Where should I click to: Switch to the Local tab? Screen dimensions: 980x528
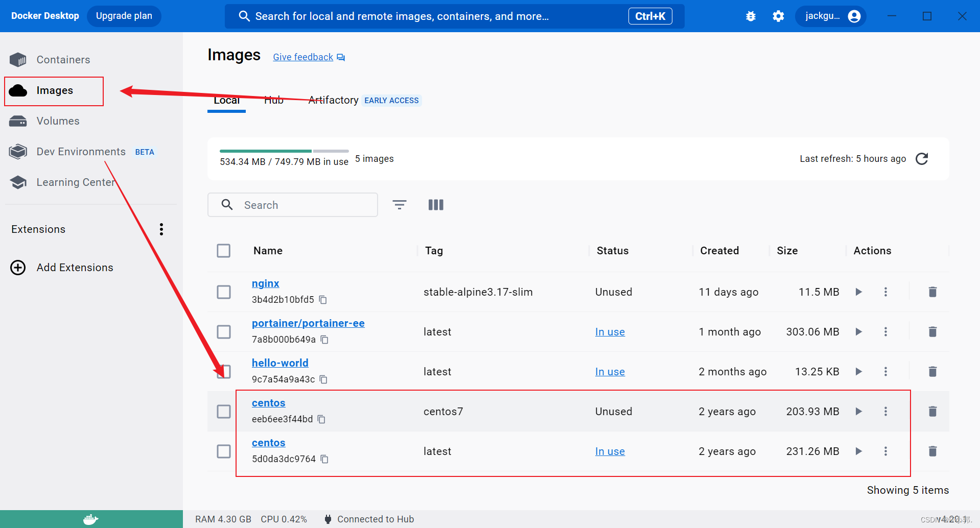click(226, 100)
